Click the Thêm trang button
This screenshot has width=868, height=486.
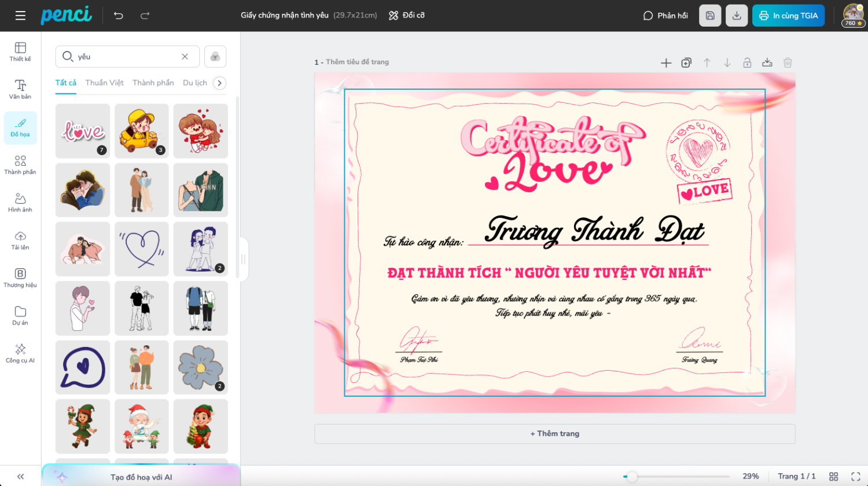pyautogui.click(x=554, y=433)
